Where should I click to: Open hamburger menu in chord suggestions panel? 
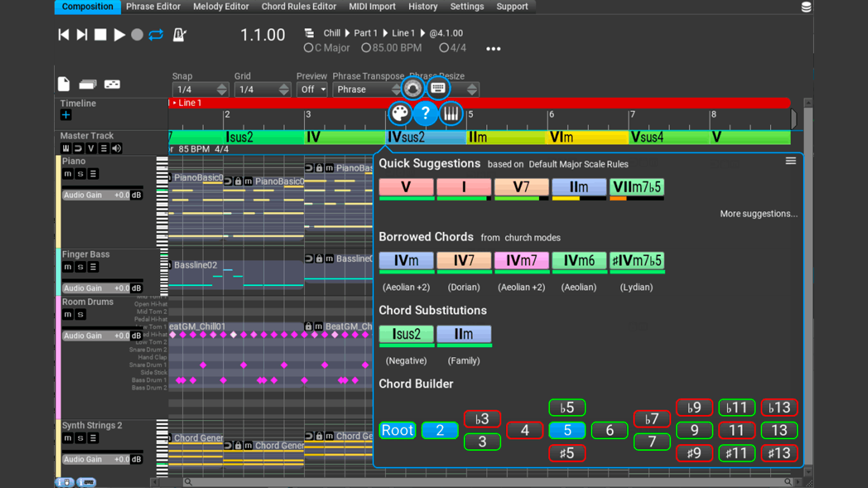click(x=791, y=161)
